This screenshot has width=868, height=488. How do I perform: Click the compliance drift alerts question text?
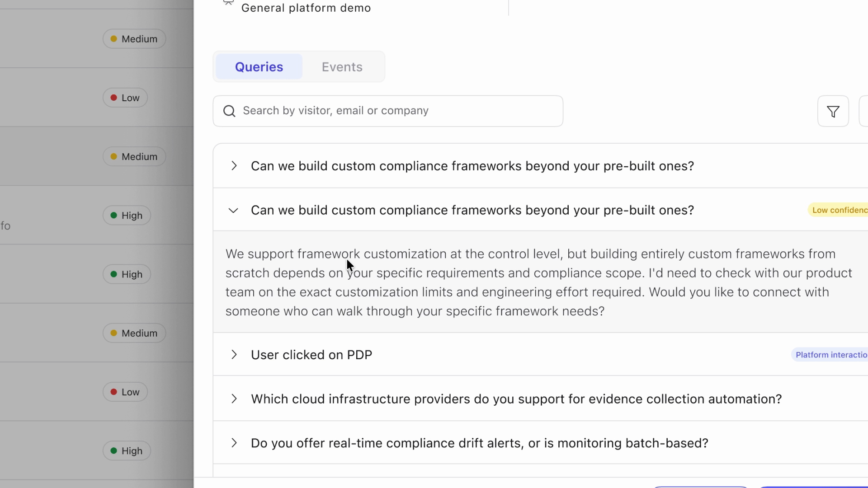479,443
